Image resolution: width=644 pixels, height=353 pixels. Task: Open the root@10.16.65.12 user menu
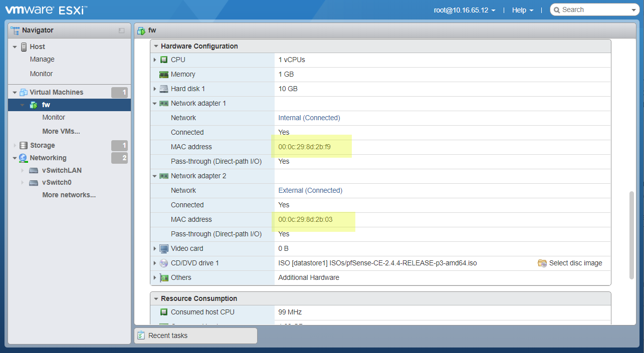click(x=465, y=10)
